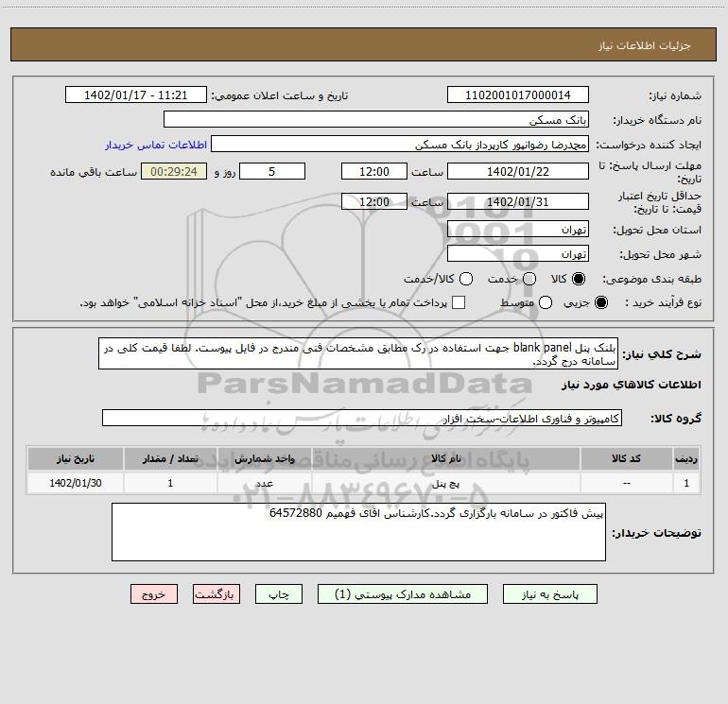This screenshot has height=704, width=728.
Task: Click the remaining time field 00:29:24
Action: click(x=174, y=171)
